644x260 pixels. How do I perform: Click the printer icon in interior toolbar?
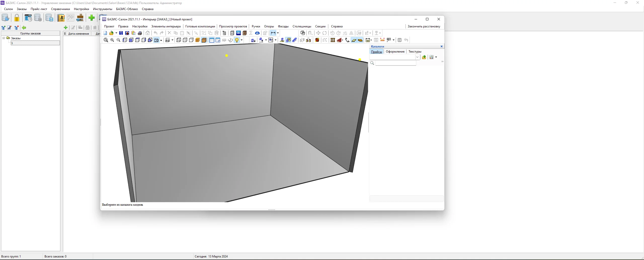click(x=140, y=33)
